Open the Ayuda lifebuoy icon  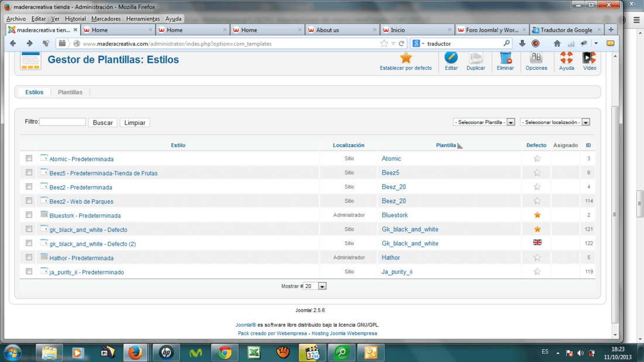[x=566, y=57]
